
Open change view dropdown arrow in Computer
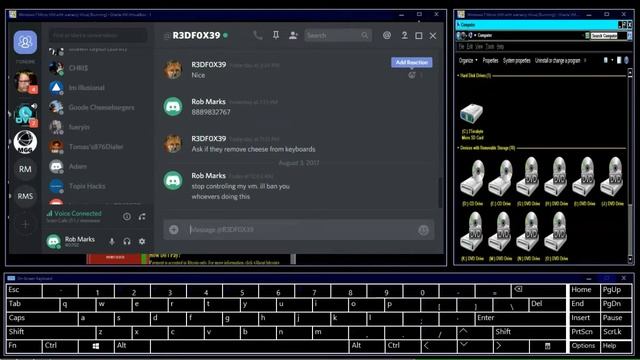(612, 60)
